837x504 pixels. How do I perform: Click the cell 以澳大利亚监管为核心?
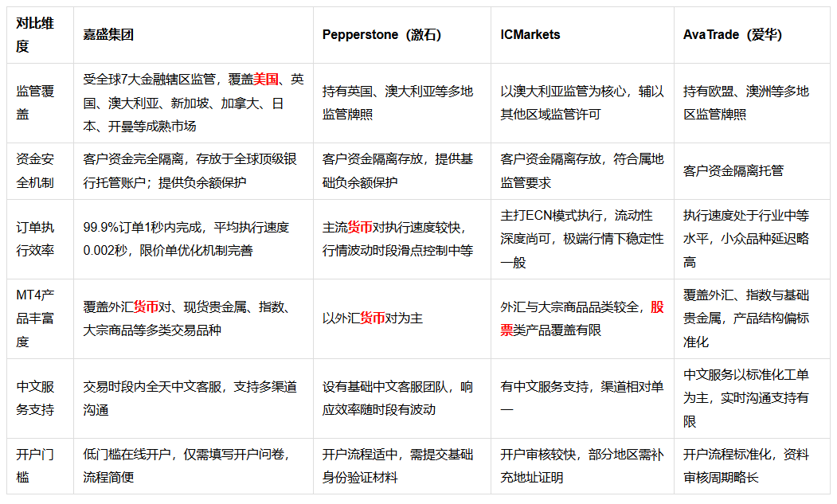click(x=582, y=103)
